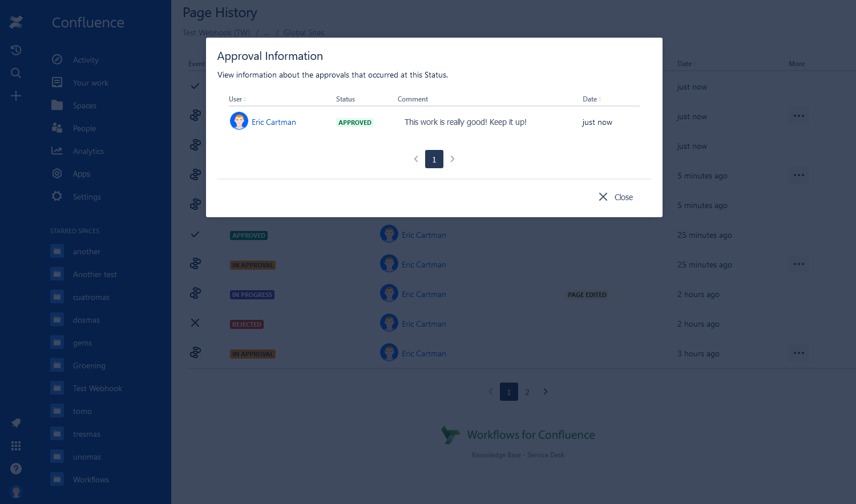Open the help question mark icon
This screenshot has width=856, height=504.
click(16, 469)
